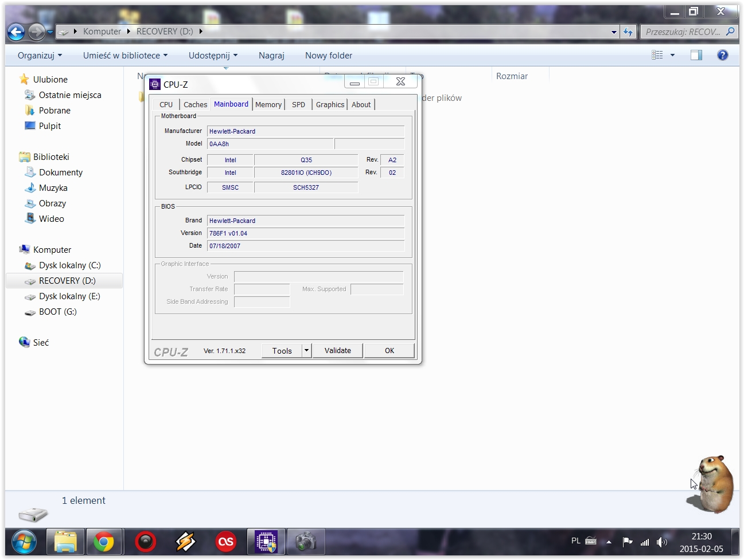Open Dysk lokalny (C:) in the sidebar
Screen dimensions: 744x560
70,265
